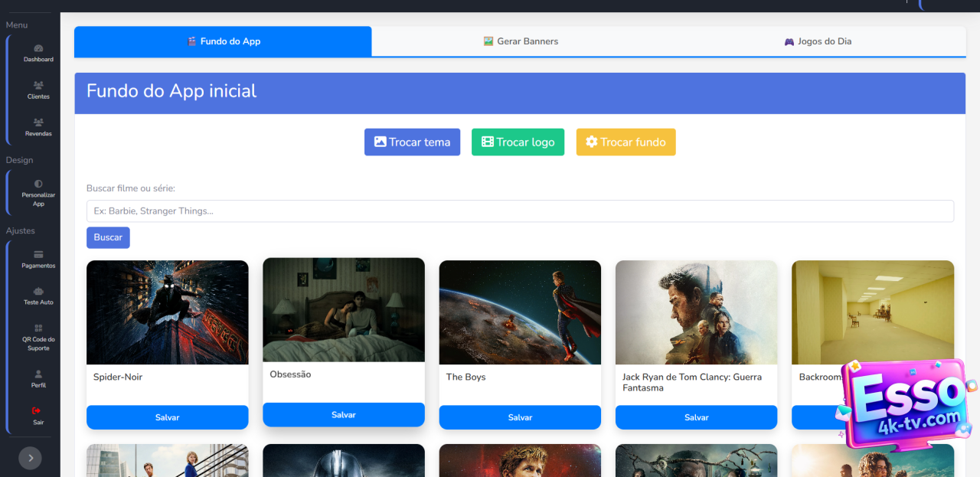
Task: Switch to the Gerar Banners tab
Action: coord(521,41)
